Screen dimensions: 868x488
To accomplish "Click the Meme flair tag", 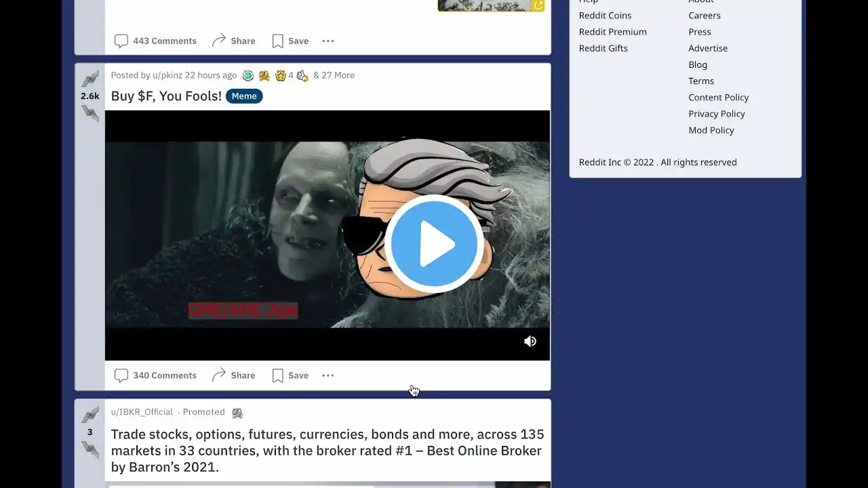I will coord(244,96).
